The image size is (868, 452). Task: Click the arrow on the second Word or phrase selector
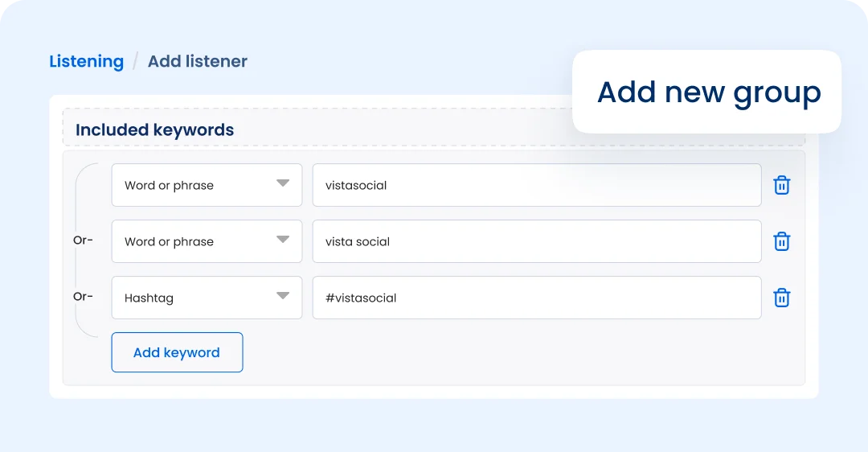click(x=283, y=240)
